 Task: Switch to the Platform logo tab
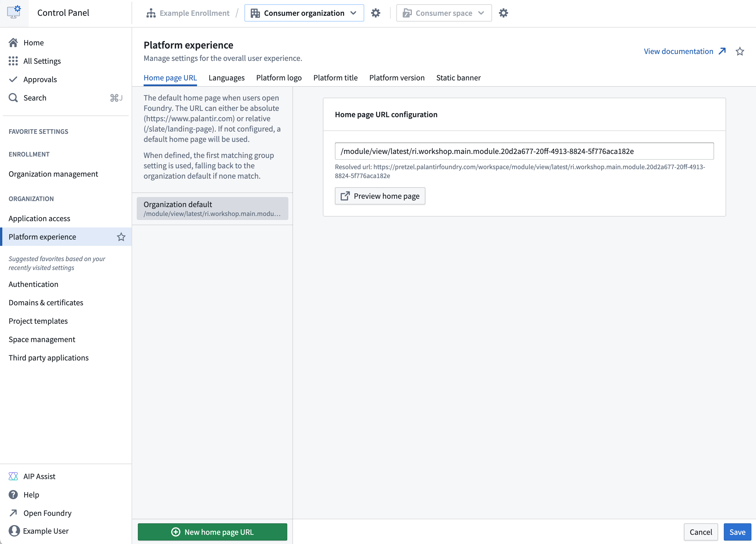[279, 78]
